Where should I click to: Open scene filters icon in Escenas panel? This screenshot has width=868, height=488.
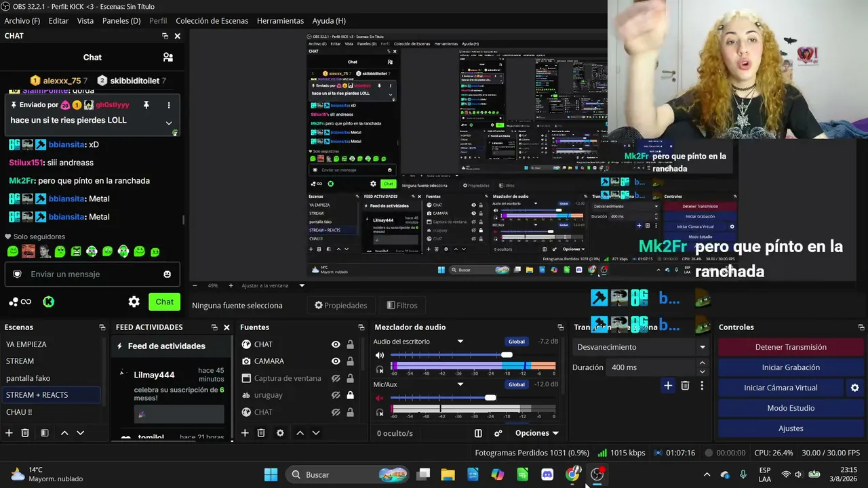click(x=44, y=433)
